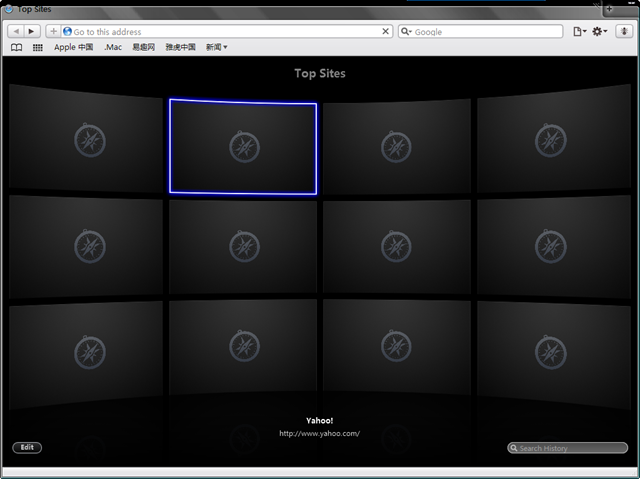Open the .Mac bookmark
The width and height of the screenshot is (640, 479).
pos(113,47)
